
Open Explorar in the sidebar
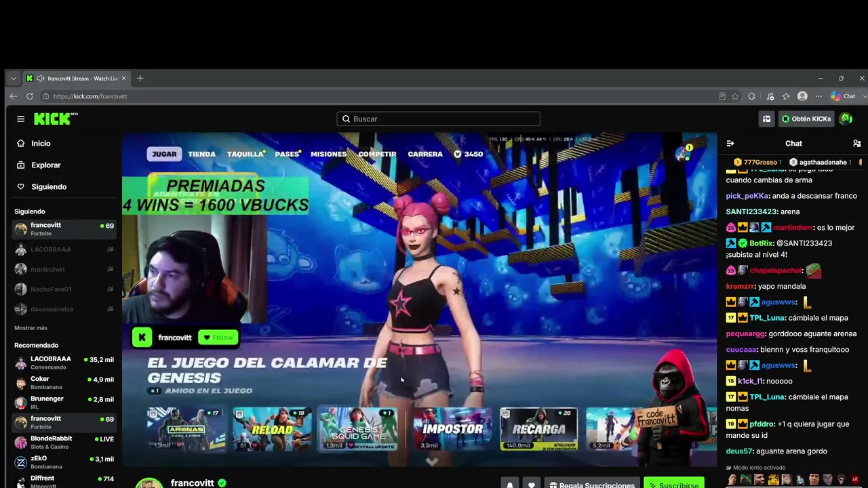45,165
